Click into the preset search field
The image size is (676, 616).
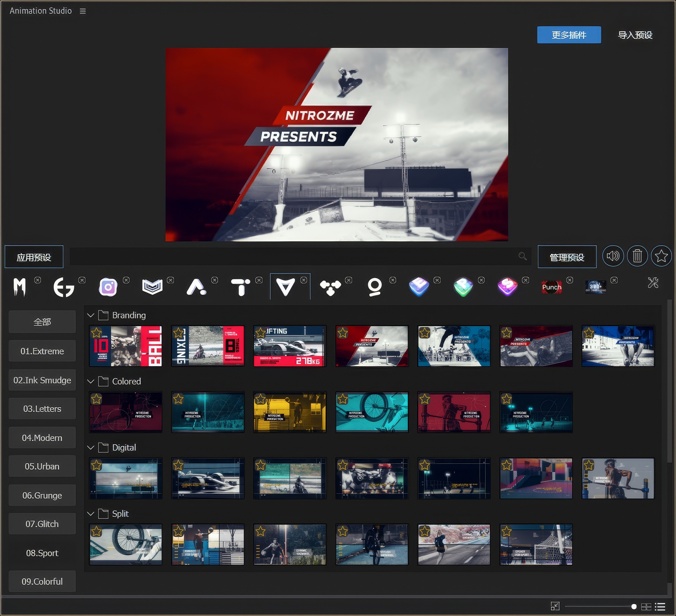point(300,256)
